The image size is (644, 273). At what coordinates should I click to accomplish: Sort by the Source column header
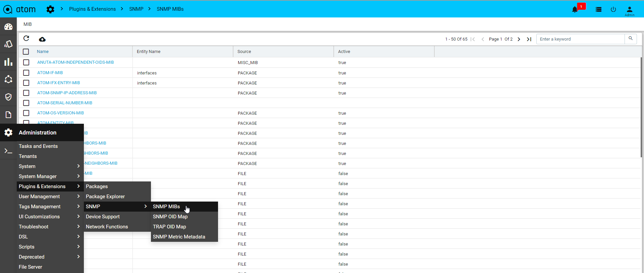pos(244,52)
